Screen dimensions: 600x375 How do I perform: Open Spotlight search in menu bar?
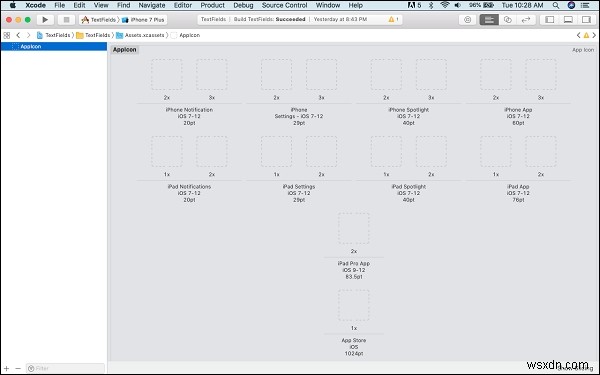click(x=556, y=5)
